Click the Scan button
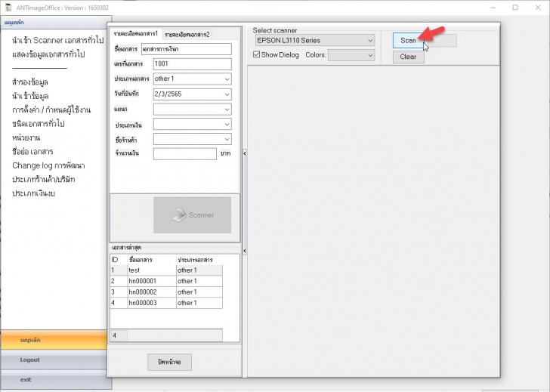550x392 pixels. tap(408, 41)
